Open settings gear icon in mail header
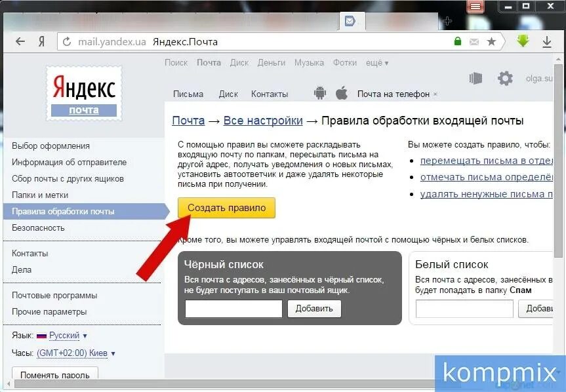The width and height of the screenshot is (566, 392). pos(505,78)
